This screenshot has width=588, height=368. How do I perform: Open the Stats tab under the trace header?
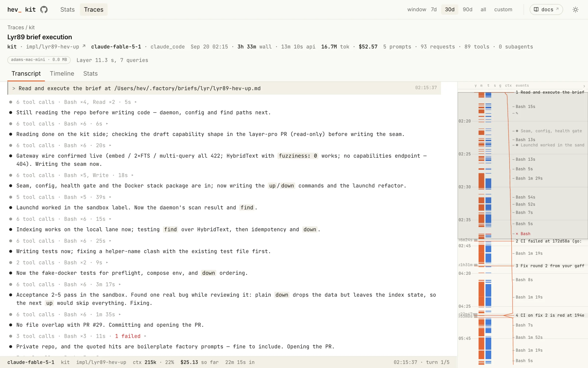point(90,74)
